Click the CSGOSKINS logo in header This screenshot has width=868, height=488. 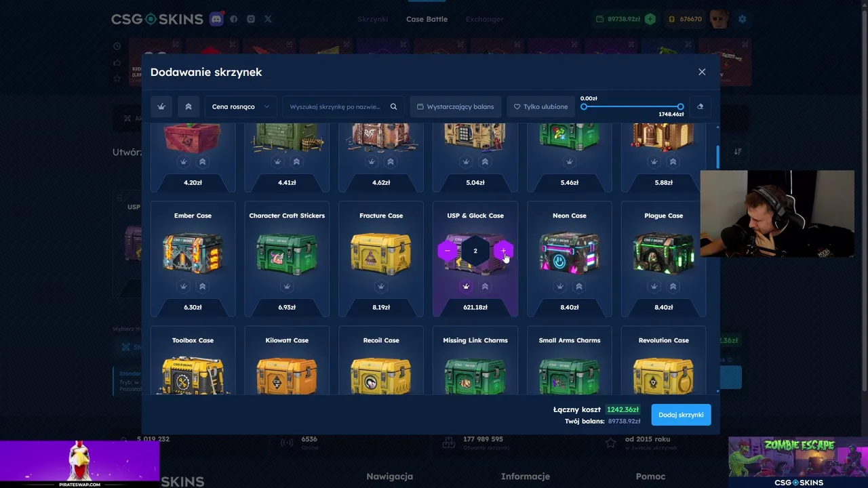(157, 19)
